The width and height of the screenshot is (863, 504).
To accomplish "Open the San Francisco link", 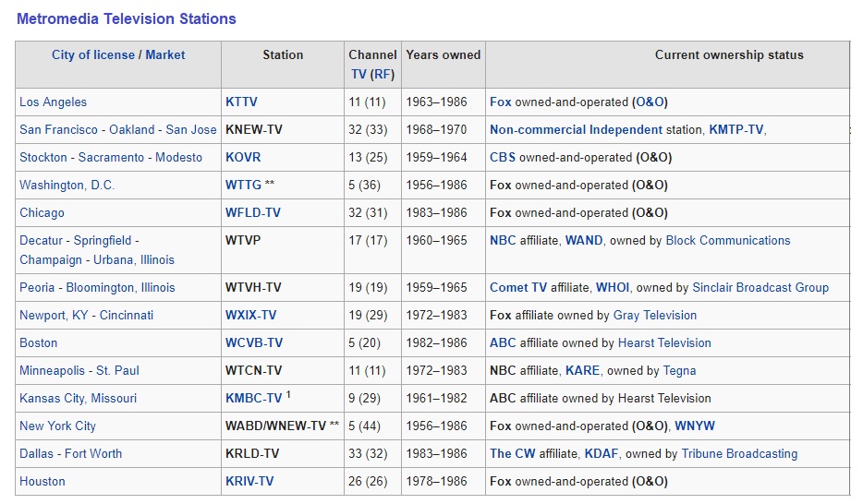I will pos(58,130).
